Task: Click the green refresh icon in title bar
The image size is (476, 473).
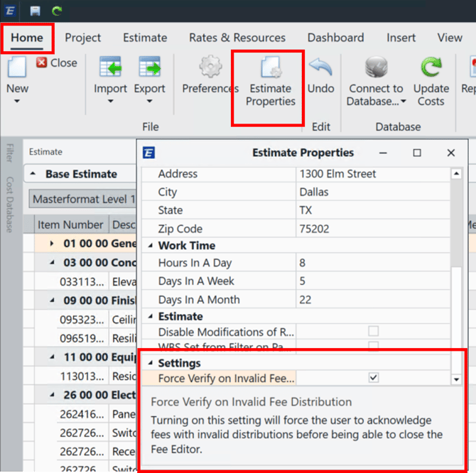Action: (x=57, y=11)
